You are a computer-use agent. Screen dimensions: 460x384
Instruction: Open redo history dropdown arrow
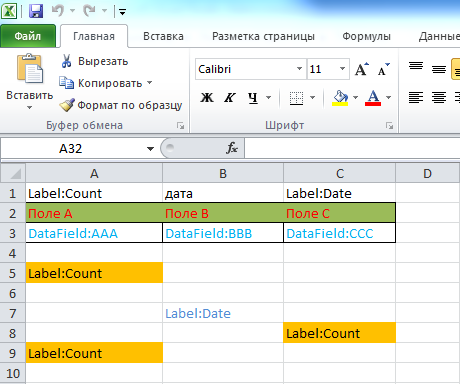point(104,11)
